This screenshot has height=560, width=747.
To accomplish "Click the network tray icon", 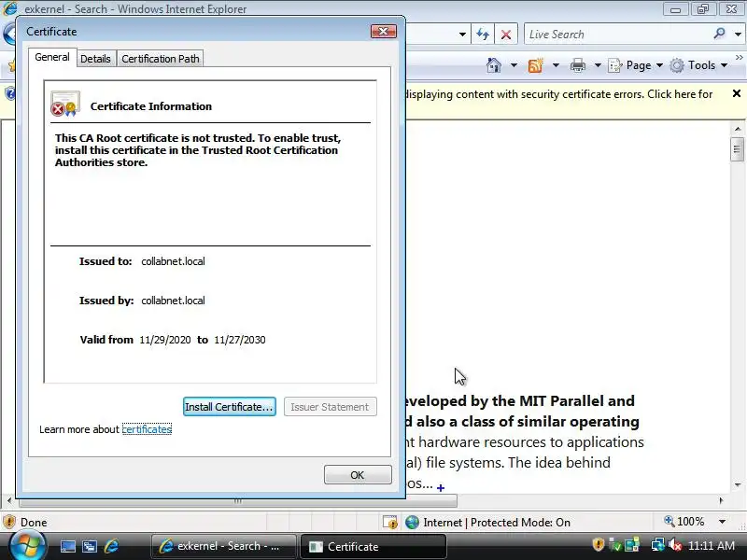I will point(658,544).
